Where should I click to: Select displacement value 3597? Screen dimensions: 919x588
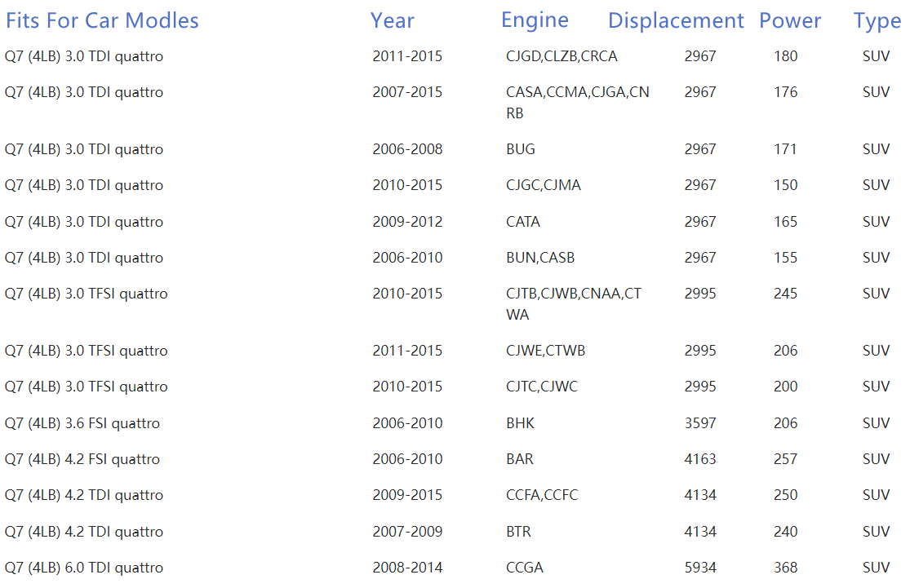point(700,423)
